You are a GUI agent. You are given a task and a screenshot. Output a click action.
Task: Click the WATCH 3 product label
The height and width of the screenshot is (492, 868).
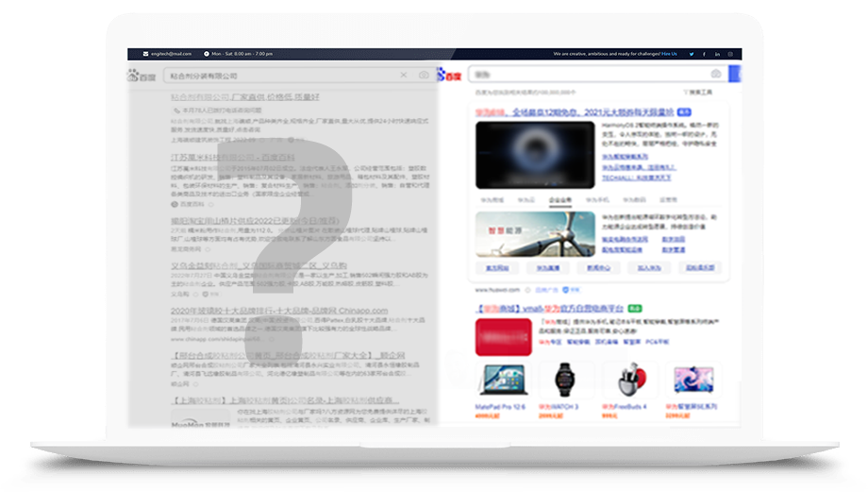pyautogui.click(x=559, y=407)
